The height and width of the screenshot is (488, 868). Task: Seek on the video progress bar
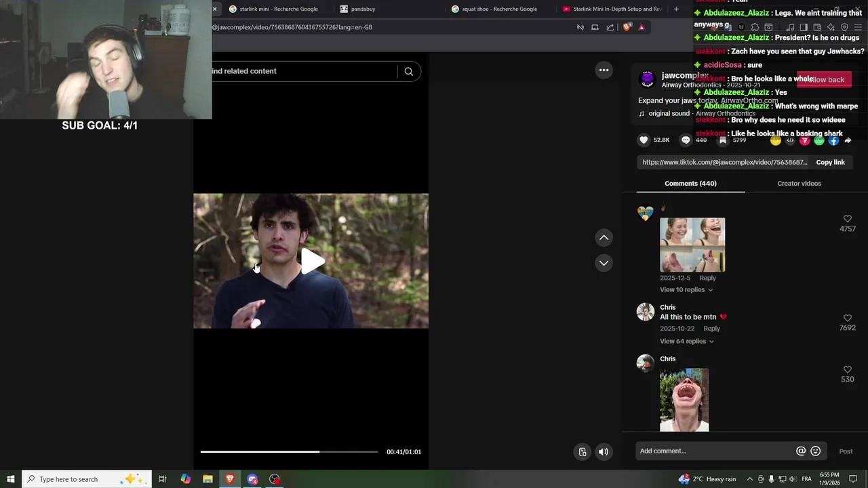click(x=289, y=451)
